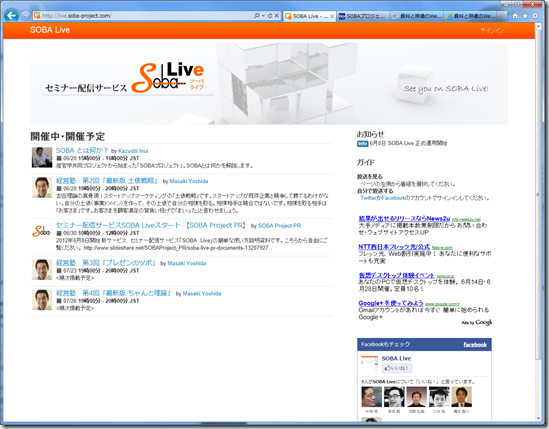Click Masaki Yoshida author link on 第2回
Screen dimensions: 549x429
(189, 181)
